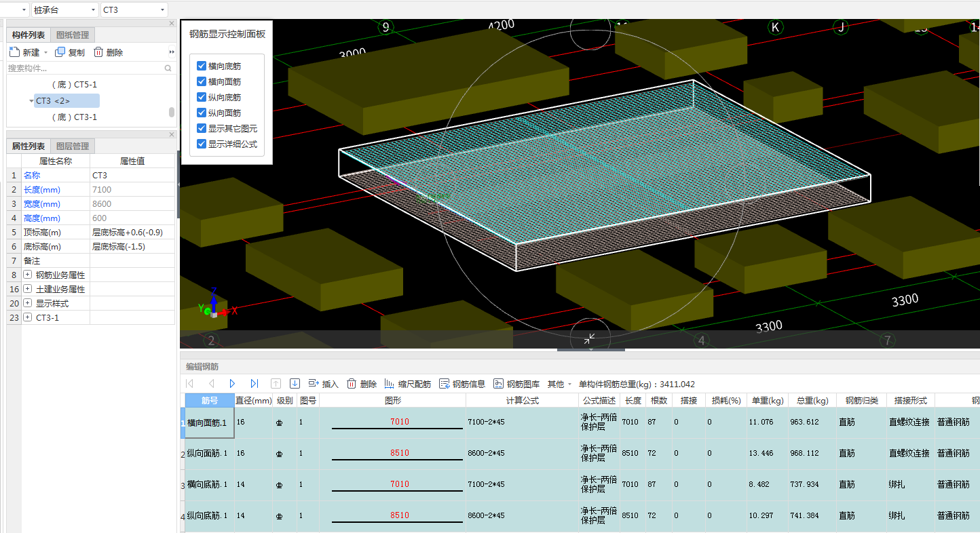Switch to 图纸管理 tab

click(x=73, y=35)
